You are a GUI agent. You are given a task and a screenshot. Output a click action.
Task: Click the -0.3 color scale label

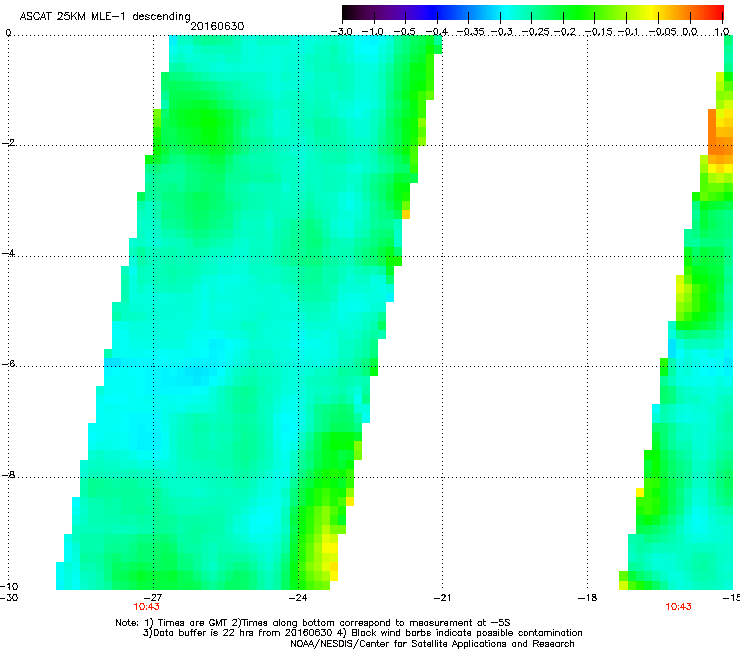(501, 32)
